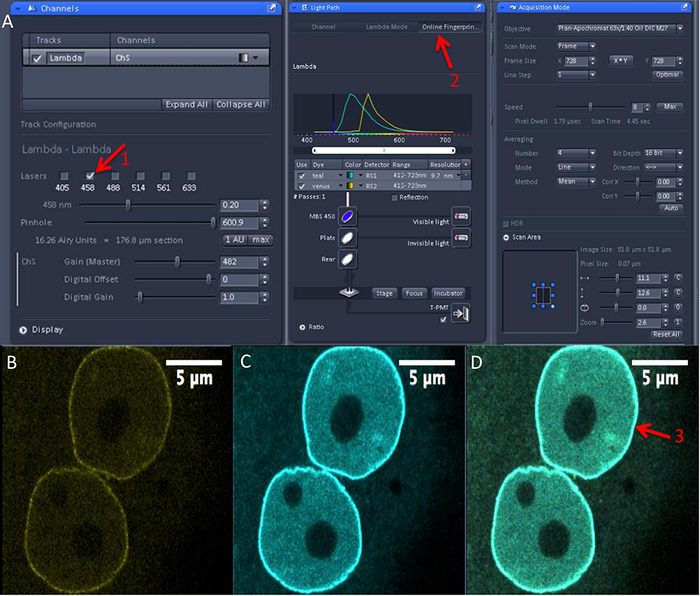Click the T-PMT detector icon
700x596 pixels.
tap(460, 314)
